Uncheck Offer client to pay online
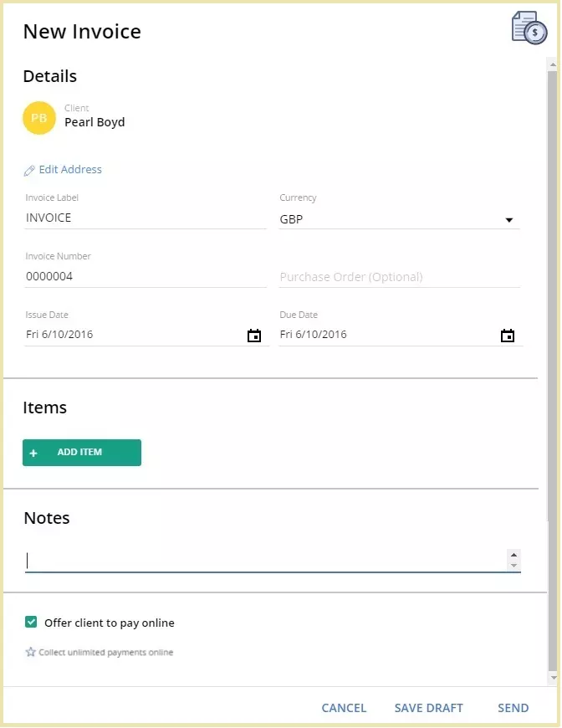562x728 pixels. pos(31,622)
